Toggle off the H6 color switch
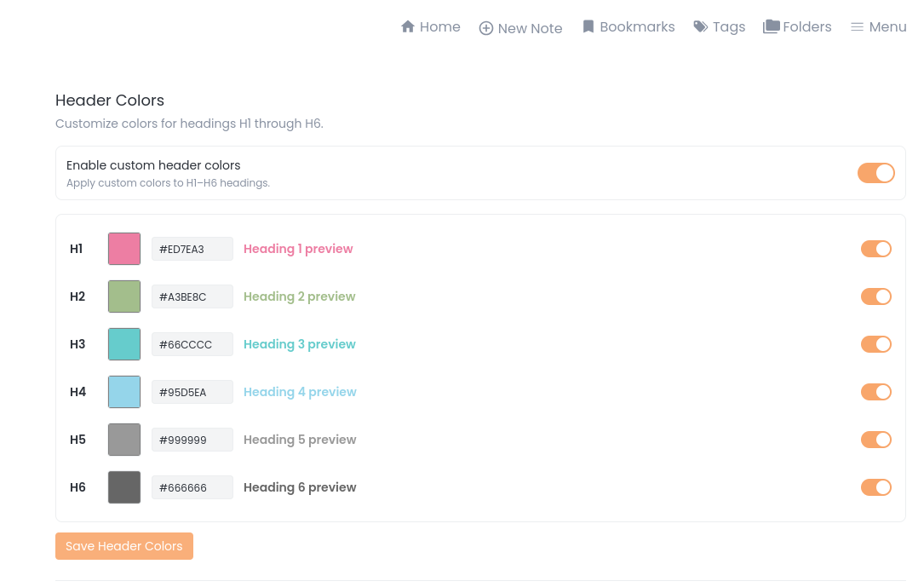Screen dimensions: 924x587 pyautogui.click(x=876, y=487)
